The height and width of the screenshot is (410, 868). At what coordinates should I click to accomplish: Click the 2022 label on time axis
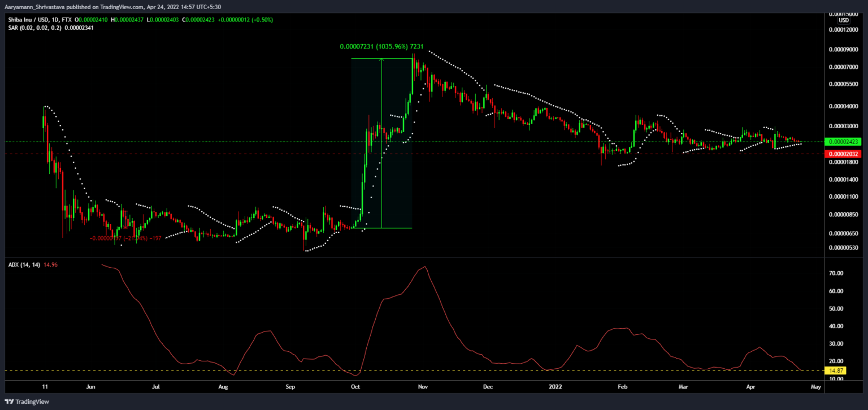[x=556, y=387]
